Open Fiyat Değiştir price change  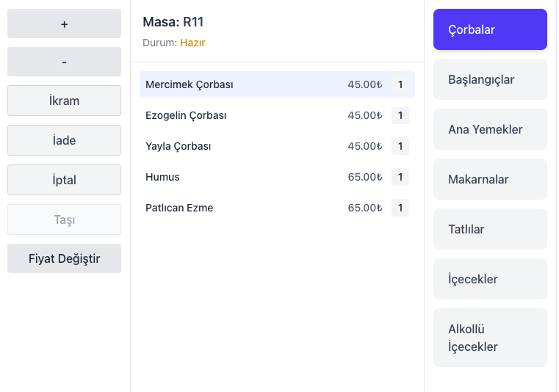pyautogui.click(x=64, y=258)
